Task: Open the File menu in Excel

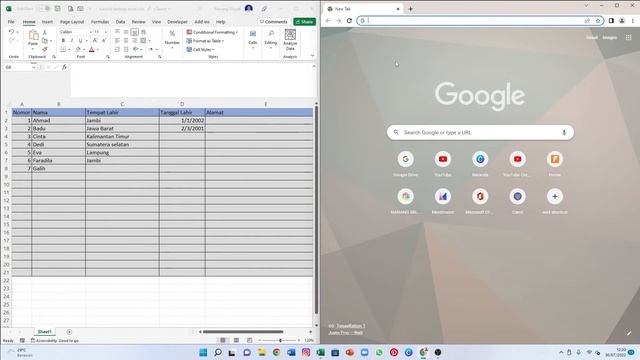Action: [x=11, y=22]
